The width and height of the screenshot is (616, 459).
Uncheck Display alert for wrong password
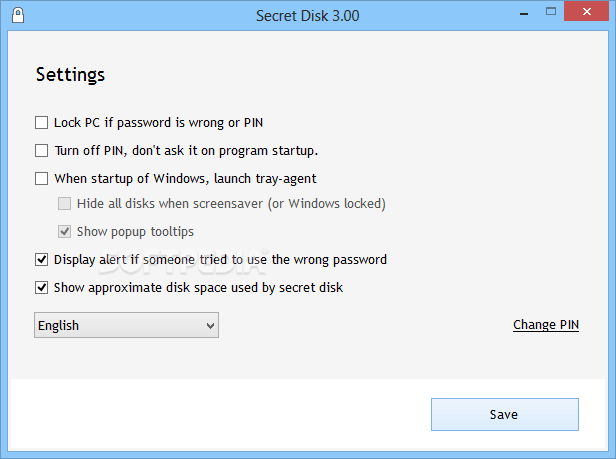coord(41,259)
